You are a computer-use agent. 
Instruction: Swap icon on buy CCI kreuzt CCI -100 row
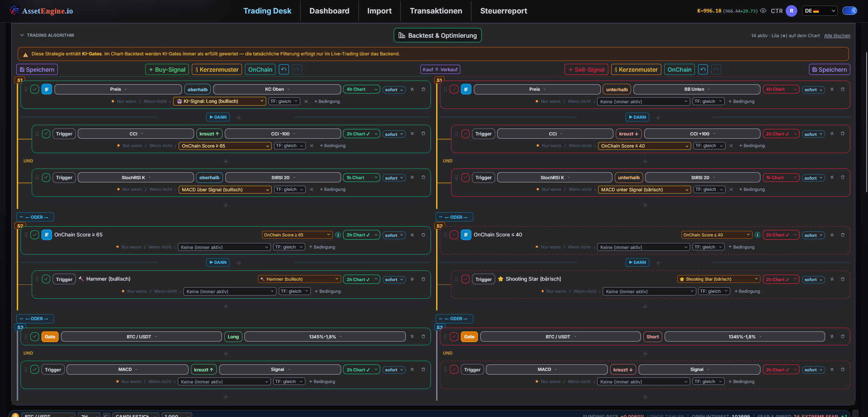(x=412, y=134)
